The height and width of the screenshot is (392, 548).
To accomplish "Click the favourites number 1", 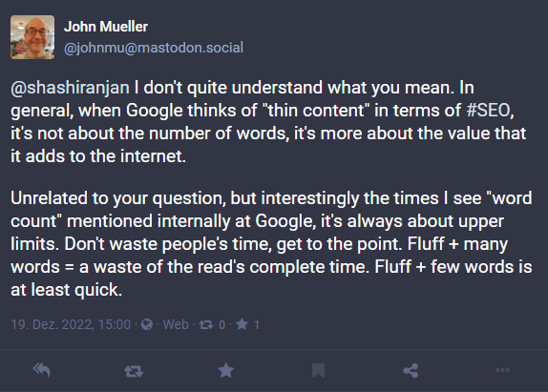I will point(257,325).
